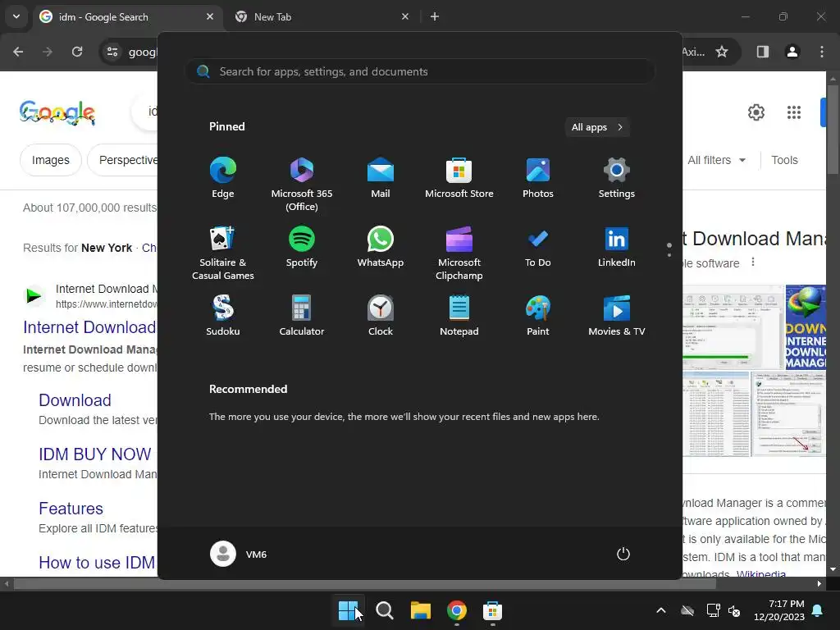Open the To Do app

click(x=538, y=247)
